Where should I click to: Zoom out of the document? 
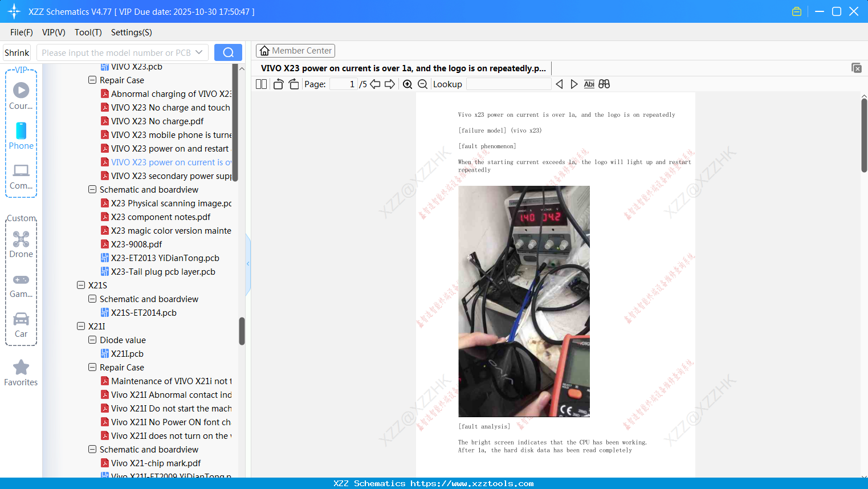(422, 84)
